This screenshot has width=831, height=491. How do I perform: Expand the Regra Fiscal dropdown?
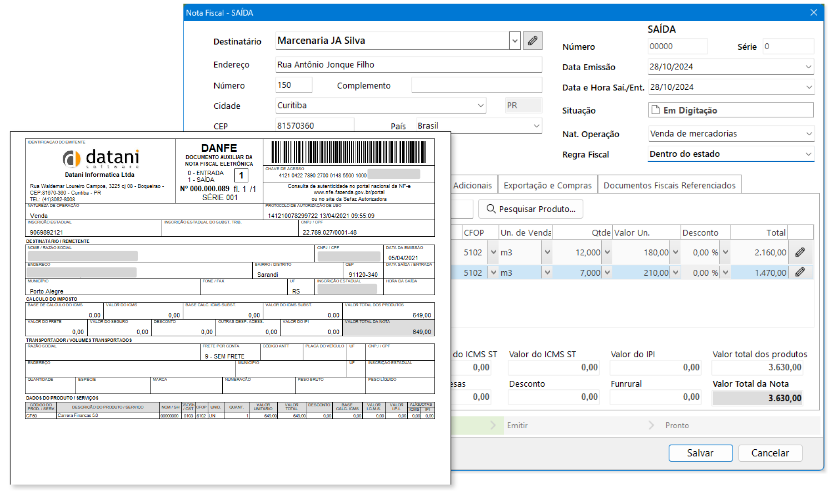point(809,154)
